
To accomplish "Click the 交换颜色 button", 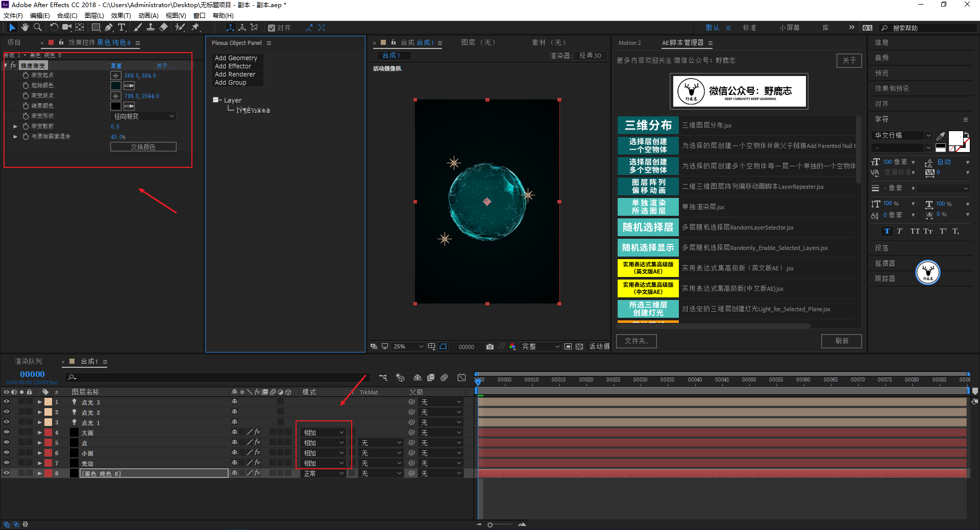I will coord(143,147).
